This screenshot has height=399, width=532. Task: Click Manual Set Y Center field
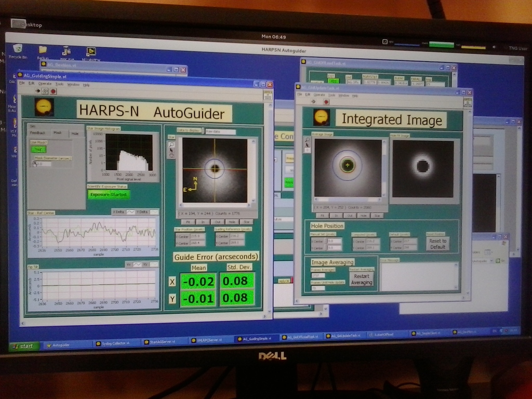point(334,248)
